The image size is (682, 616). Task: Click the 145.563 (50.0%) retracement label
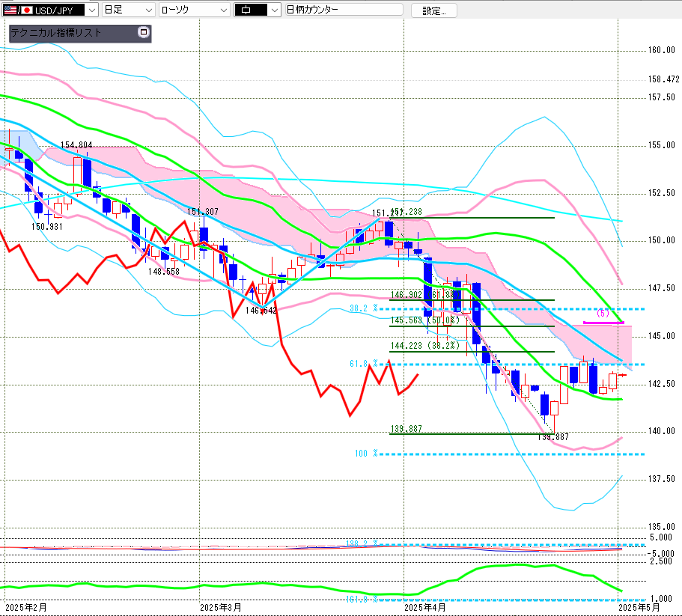(425, 320)
